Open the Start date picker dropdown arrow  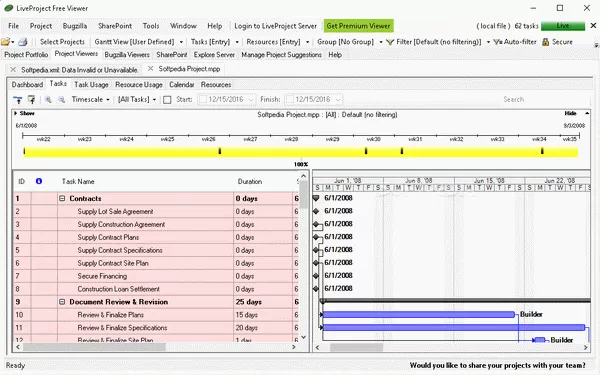point(251,99)
